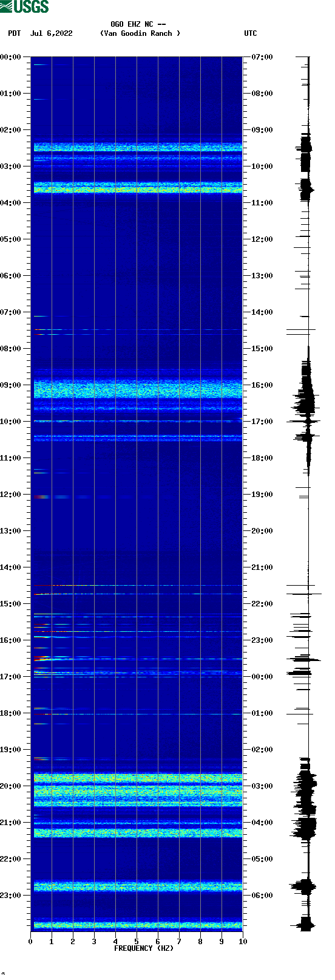335x980 pixels.
Task: Click the Van Goodin Ranch label
Action: click(140, 33)
